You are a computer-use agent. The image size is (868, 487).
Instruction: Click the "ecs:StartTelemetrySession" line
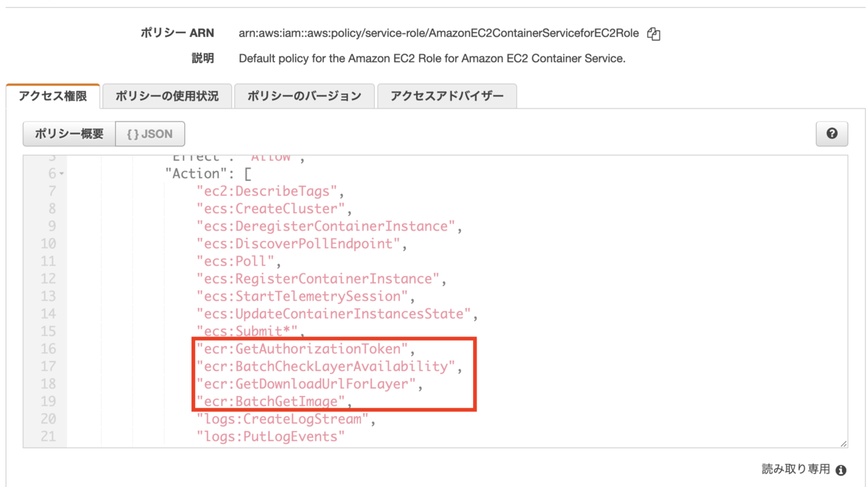point(305,296)
